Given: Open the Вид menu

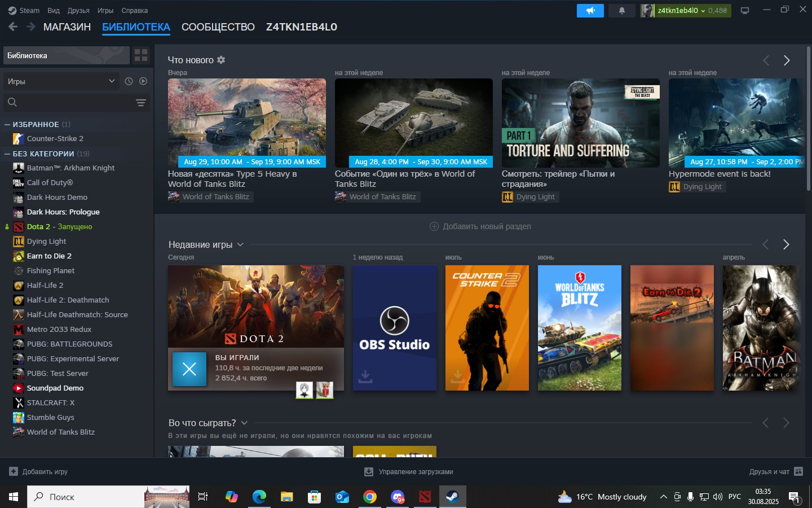Looking at the screenshot, I should click(x=54, y=11).
